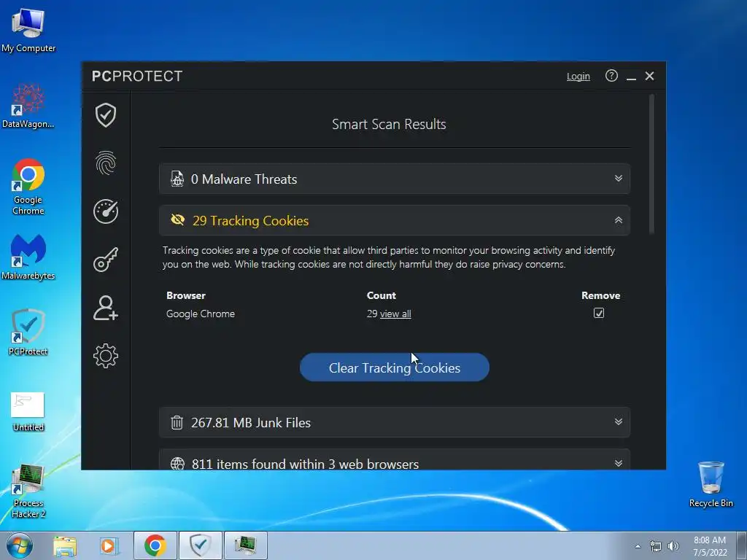Screen dimensions: 747x560
Task: Open the settings gear sidebar icon
Action: (105, 356)
